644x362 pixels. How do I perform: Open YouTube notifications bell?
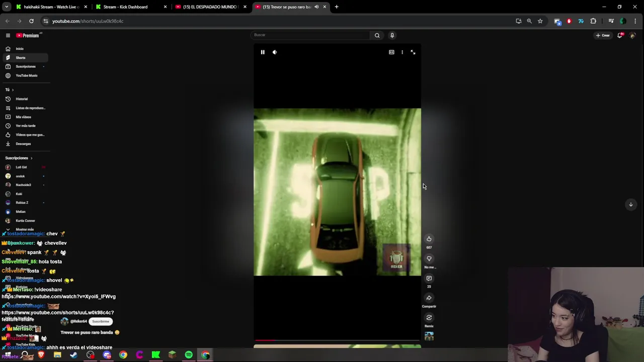coord(620,35)
